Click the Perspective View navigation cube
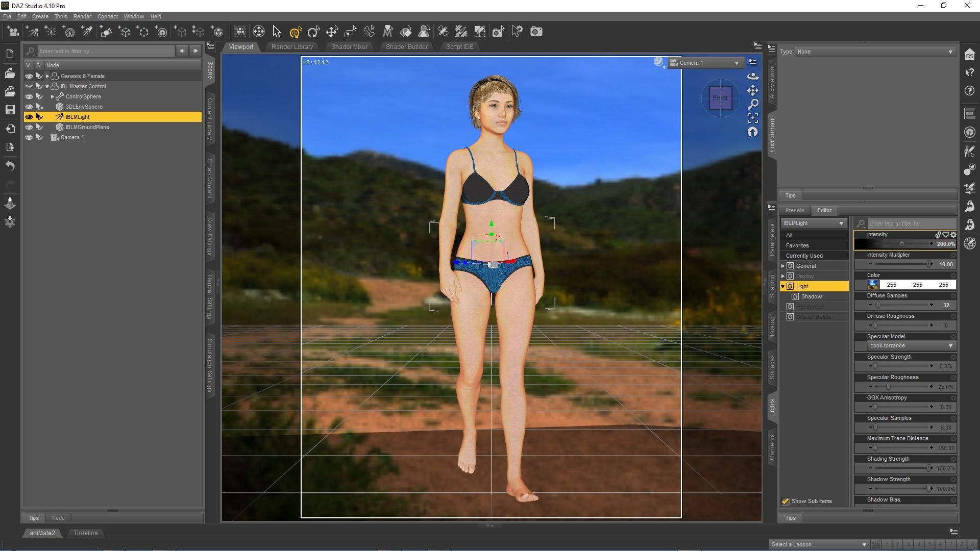 719,96
